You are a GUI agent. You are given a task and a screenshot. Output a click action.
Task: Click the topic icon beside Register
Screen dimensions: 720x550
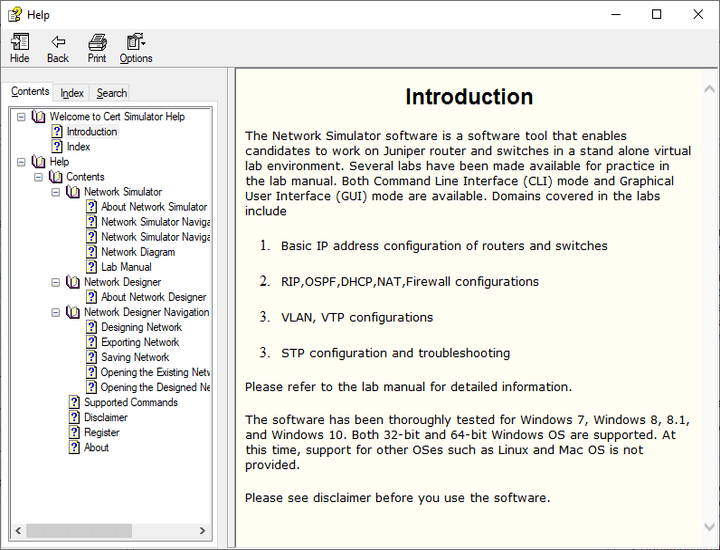coord(74,432)
